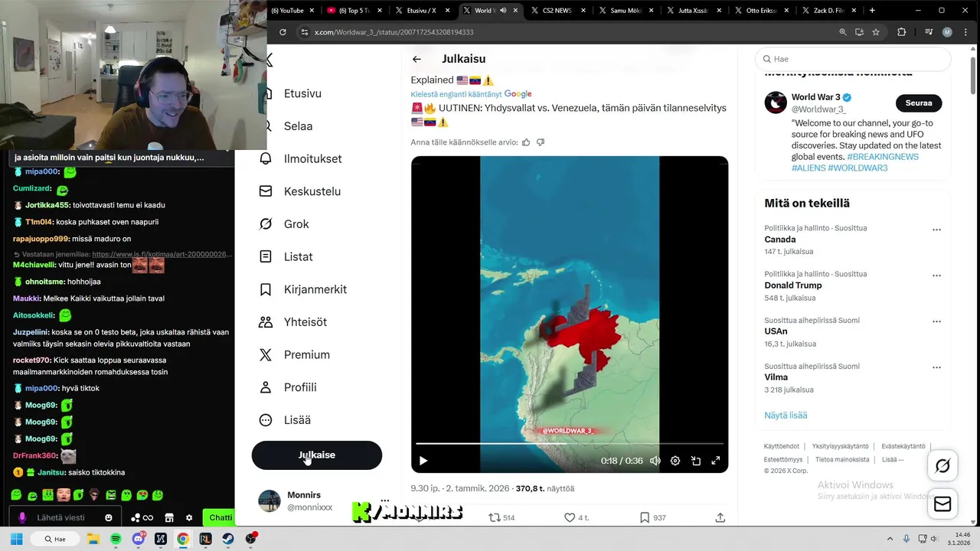Open Etusivu in the X sidebar
This screenshot has height=551, width=980.
[302, 93]
